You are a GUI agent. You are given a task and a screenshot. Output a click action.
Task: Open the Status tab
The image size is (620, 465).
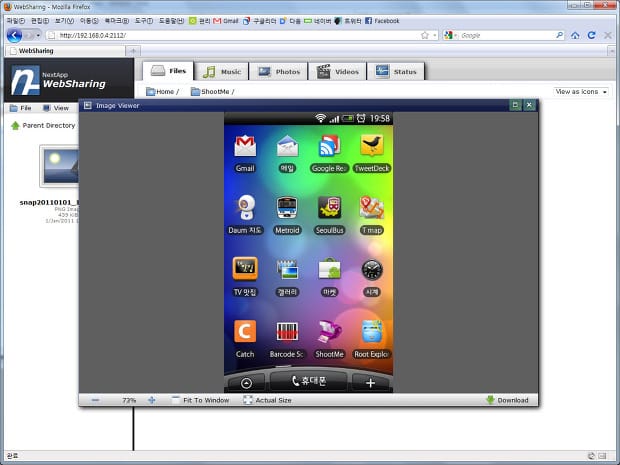point(395,72)
